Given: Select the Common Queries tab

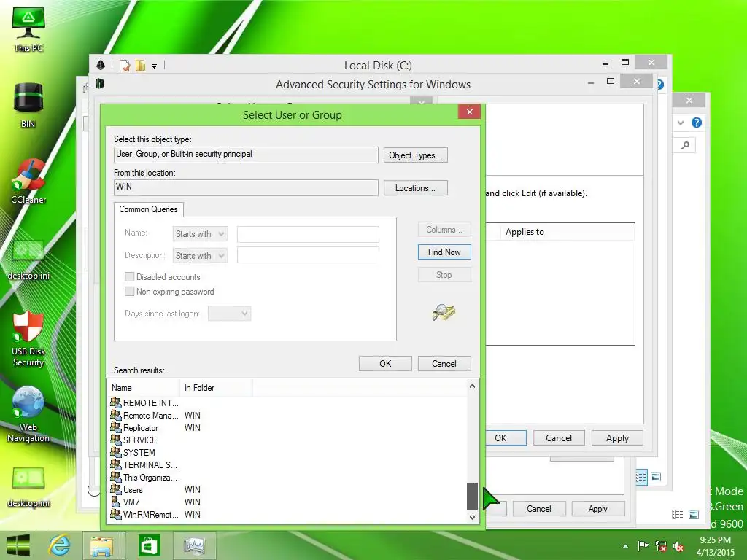Looking at the screenshot, I should click(x=148, y=209).
